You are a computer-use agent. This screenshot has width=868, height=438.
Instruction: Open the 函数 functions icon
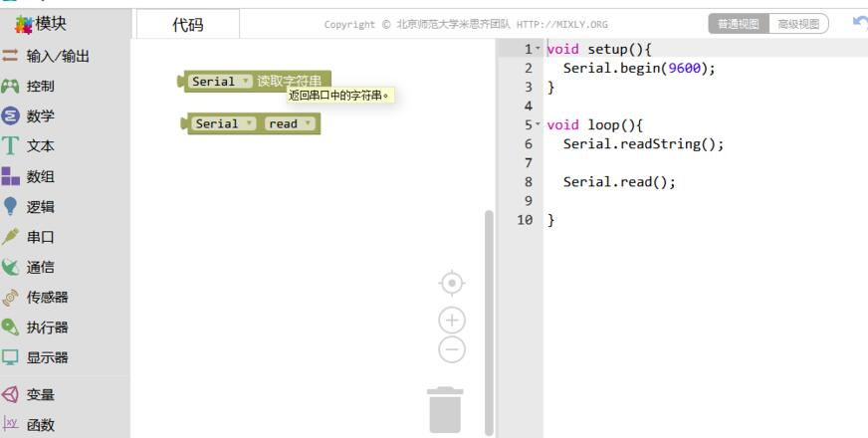pos(10,424)
